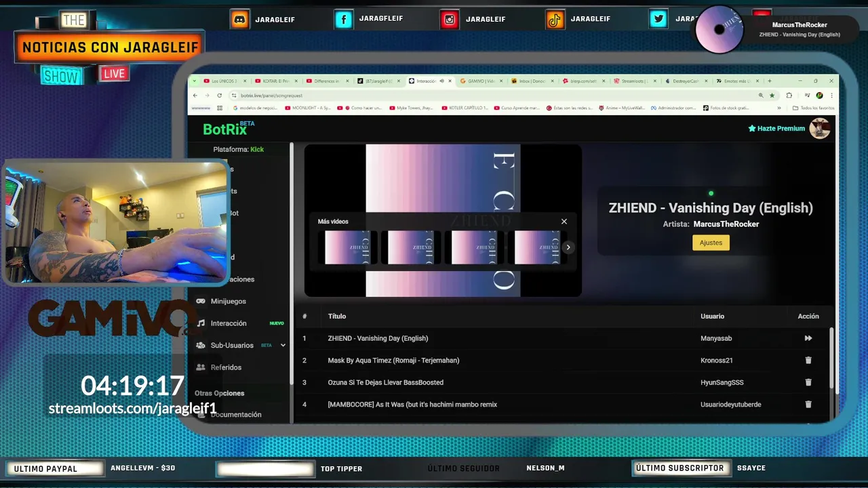This screenshot has height=488, width=868.
Task: Open the Referidos sidebar item
Action: [x=226, y=367]
